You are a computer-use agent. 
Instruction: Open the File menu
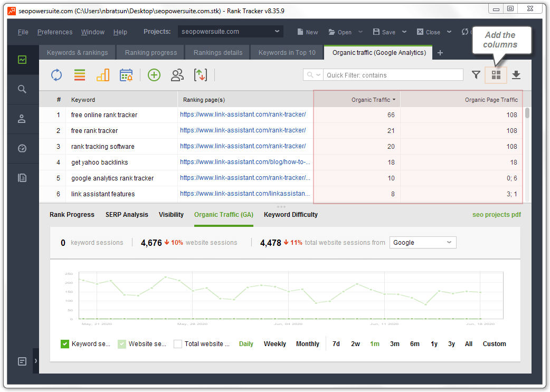tap(23, 32)
